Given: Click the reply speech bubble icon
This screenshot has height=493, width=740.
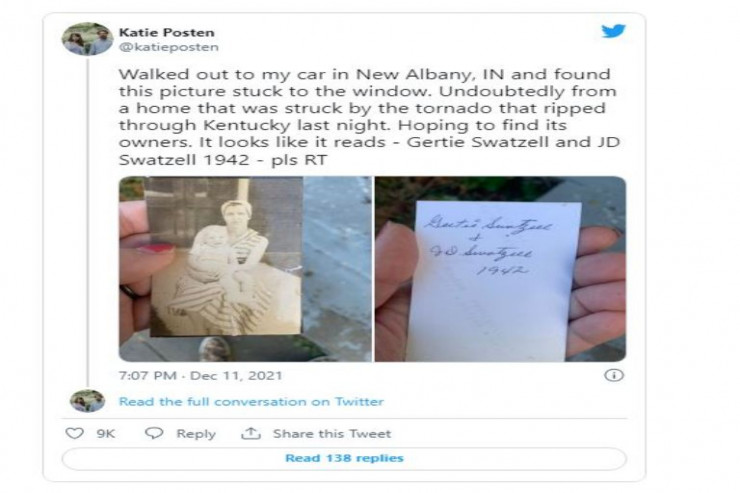Looking at the screenshot, I should coord(154,433).
